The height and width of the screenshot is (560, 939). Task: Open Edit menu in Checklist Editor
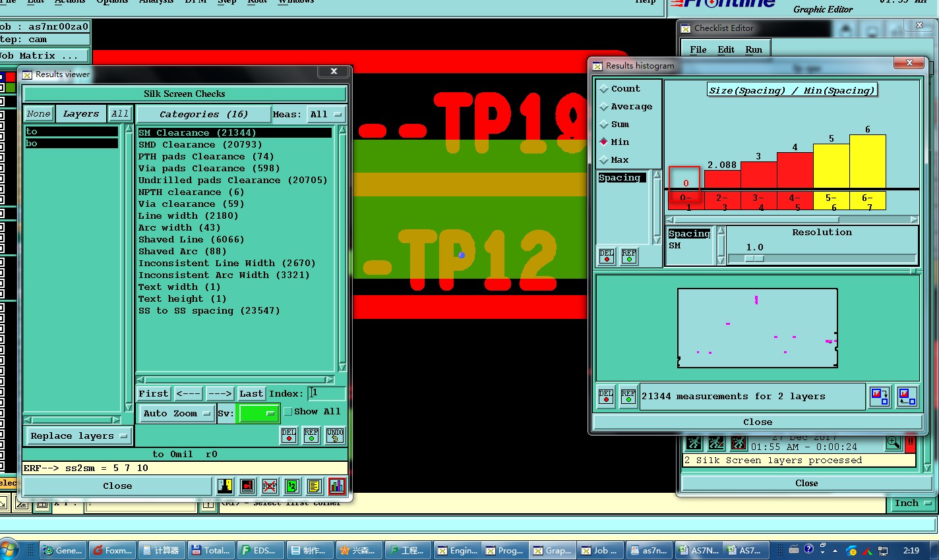[x=726, y=49]
